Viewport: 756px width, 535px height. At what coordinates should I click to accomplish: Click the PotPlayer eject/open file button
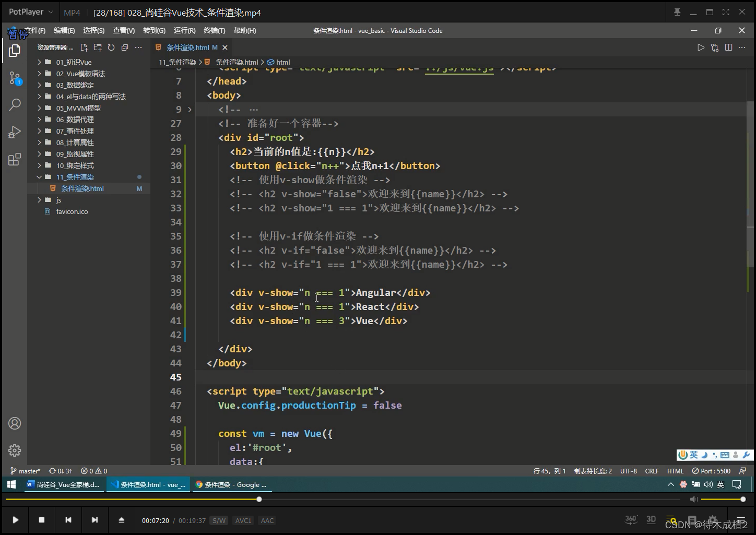point(121,520)
